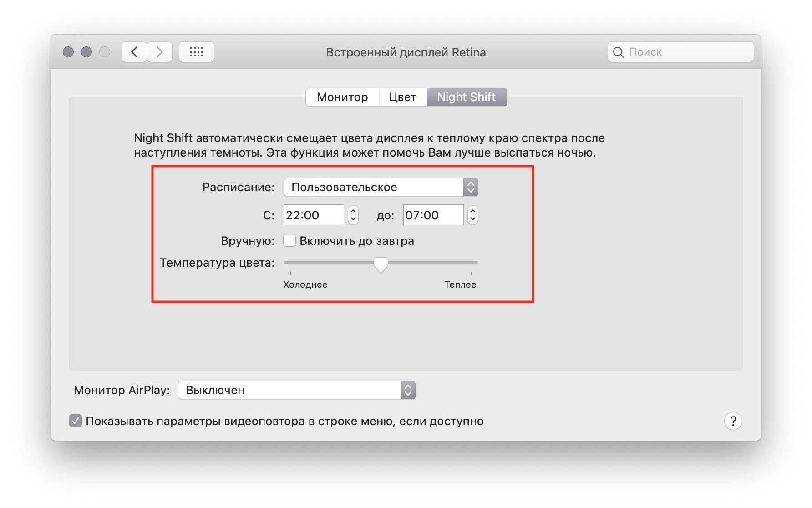
Task: Click the back navigation arrow
Action: (x=134, y=52)
